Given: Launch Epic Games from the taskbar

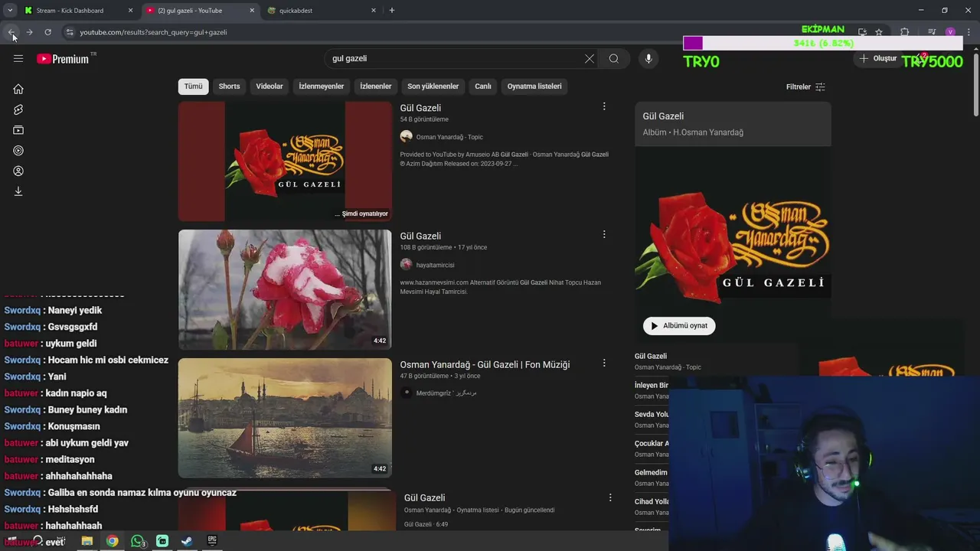Looking at the screenshot, I should 212,541.
